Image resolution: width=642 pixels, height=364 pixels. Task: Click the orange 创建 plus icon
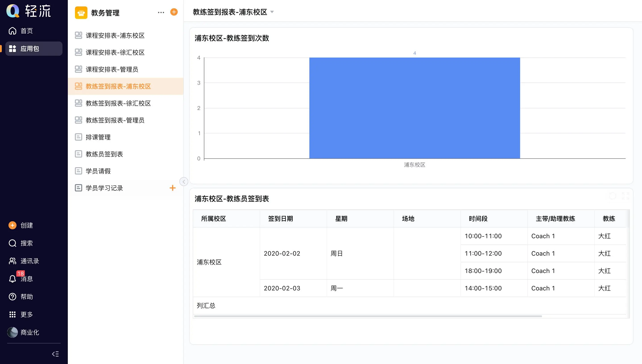tap(12, 225)
